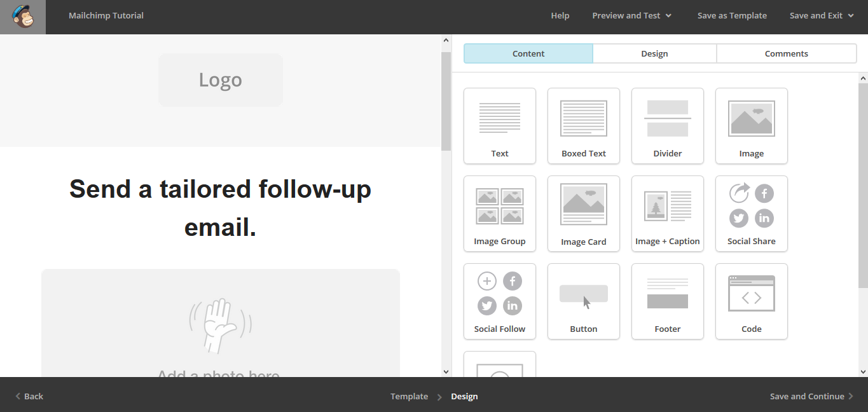
Task: Switch to the Design tab
Action: (x=654, y=54)
